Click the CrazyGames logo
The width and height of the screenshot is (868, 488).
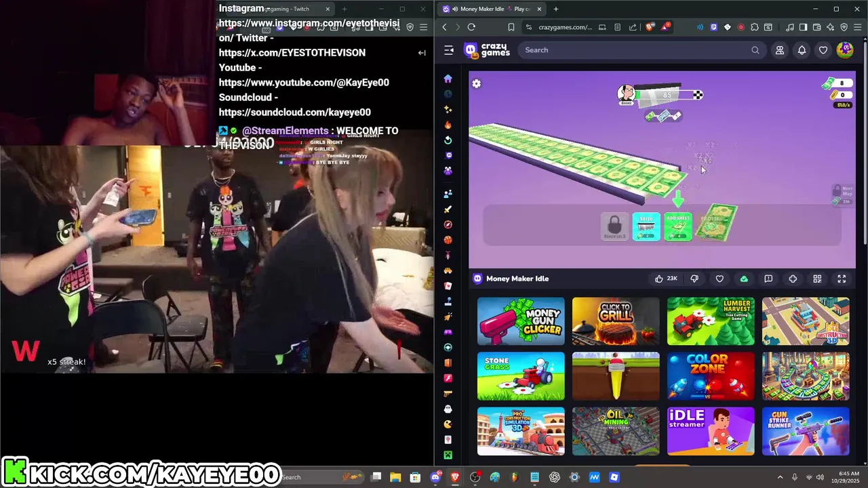click(x=487, y=50)
